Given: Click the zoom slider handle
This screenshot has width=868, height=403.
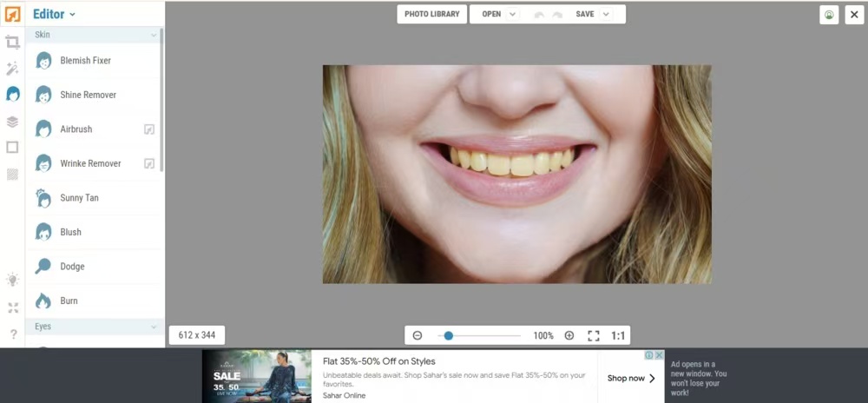Looking at the screenshot, I should pos(448,335).
